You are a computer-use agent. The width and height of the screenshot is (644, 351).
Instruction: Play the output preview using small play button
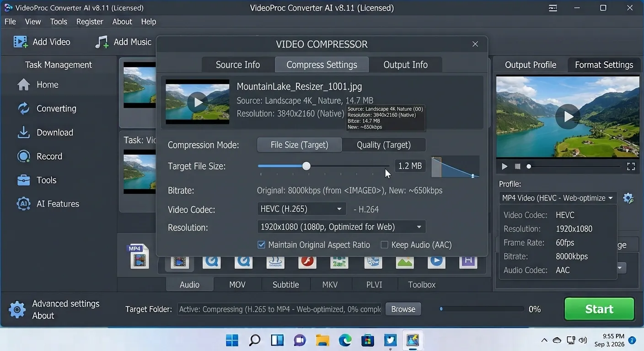[504, 166]
